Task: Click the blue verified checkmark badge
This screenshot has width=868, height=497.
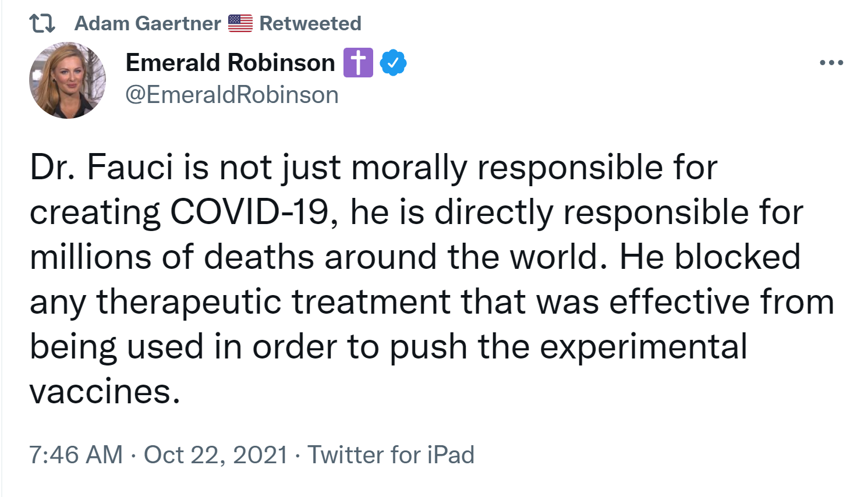Action: (x=394, y=63)
